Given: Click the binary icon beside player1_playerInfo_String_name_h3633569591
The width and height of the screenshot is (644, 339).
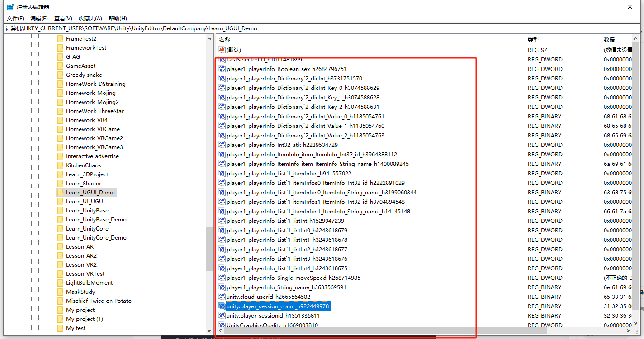Looking at the screenshot, I should click(222, 287).
